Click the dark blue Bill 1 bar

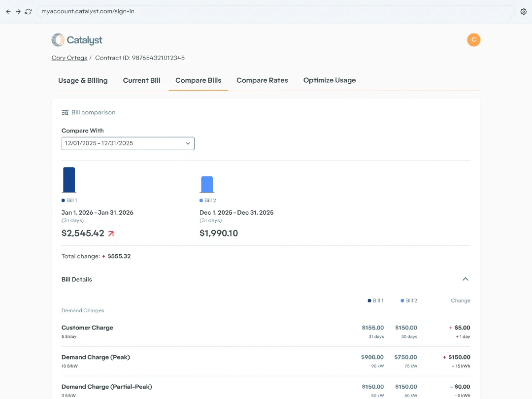[69, 179]
